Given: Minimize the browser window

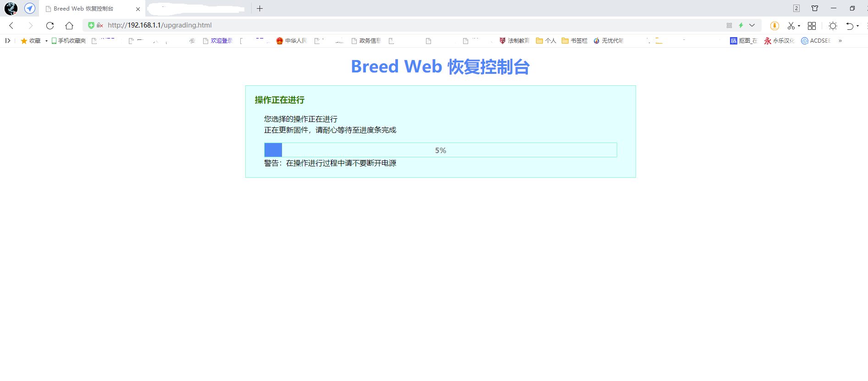Looking at the screenshot, I should pyautogui.click(x=834, y=8).
